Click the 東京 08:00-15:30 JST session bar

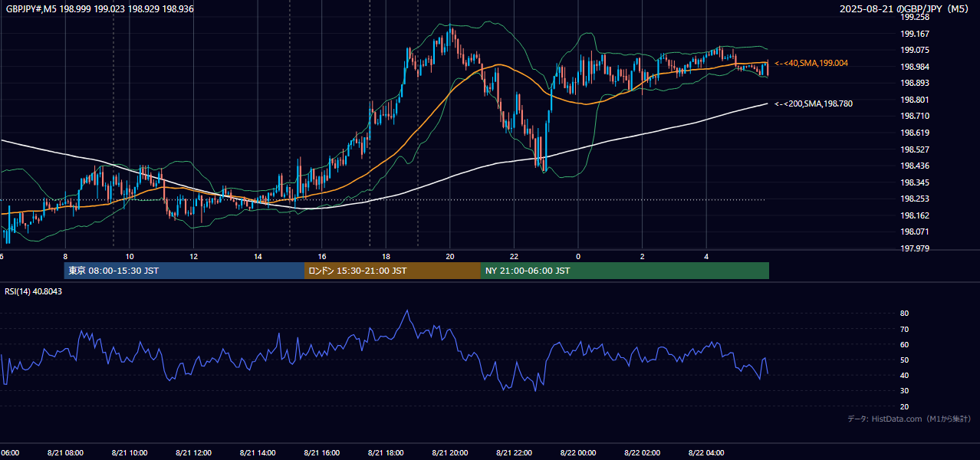pos(184,271)
